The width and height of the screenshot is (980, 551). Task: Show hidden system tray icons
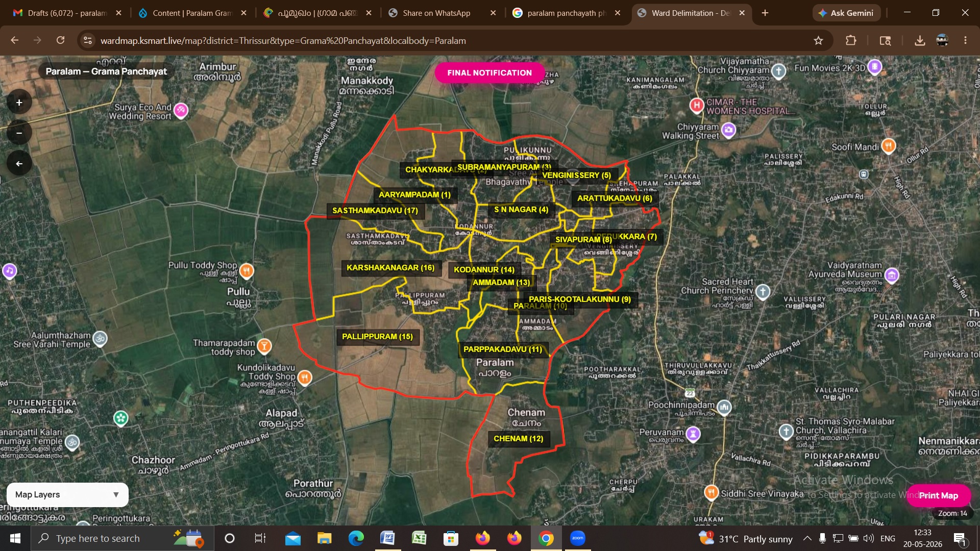pos(807,538)
